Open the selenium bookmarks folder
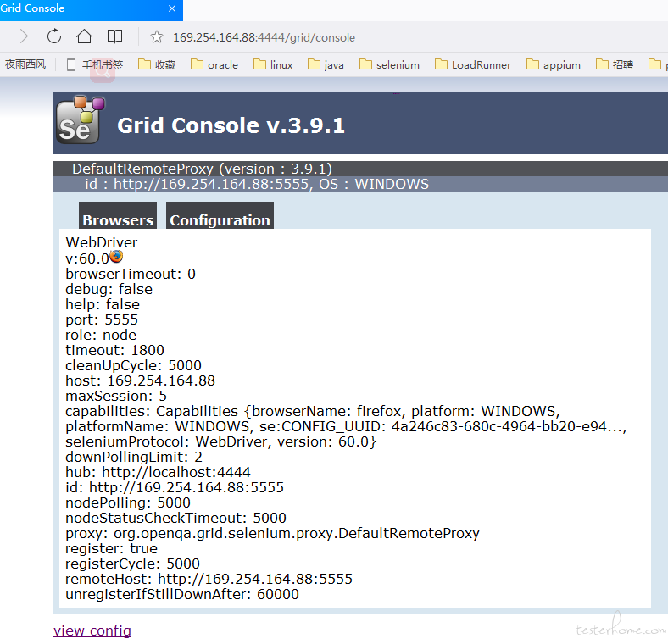 click(389, 65)
